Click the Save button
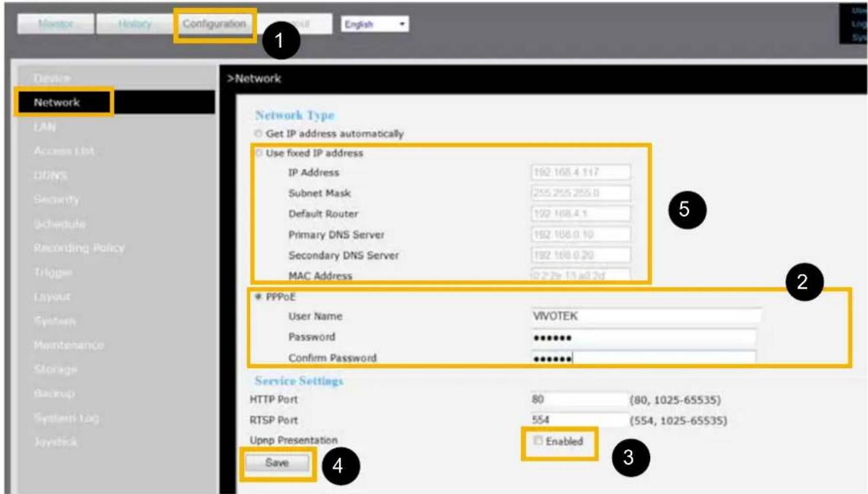Screen dimensions: 868x494 click(279, 463)
